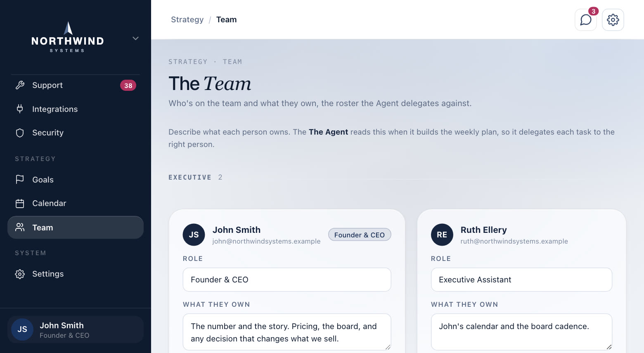The image size is (644, 353).
Task: Click the Ruth Ellery name heading
Action: (483, 230)
